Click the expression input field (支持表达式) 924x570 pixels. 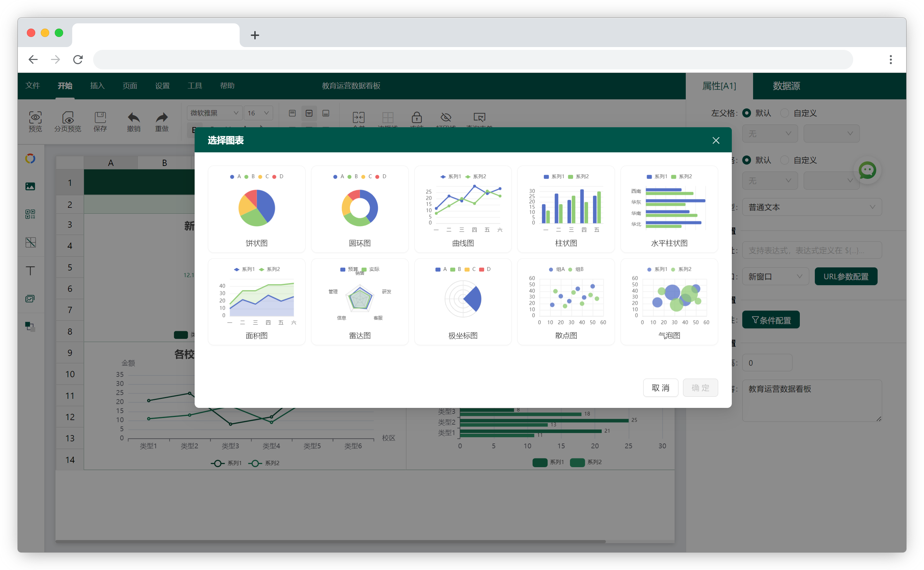click(x=812, y=250)
